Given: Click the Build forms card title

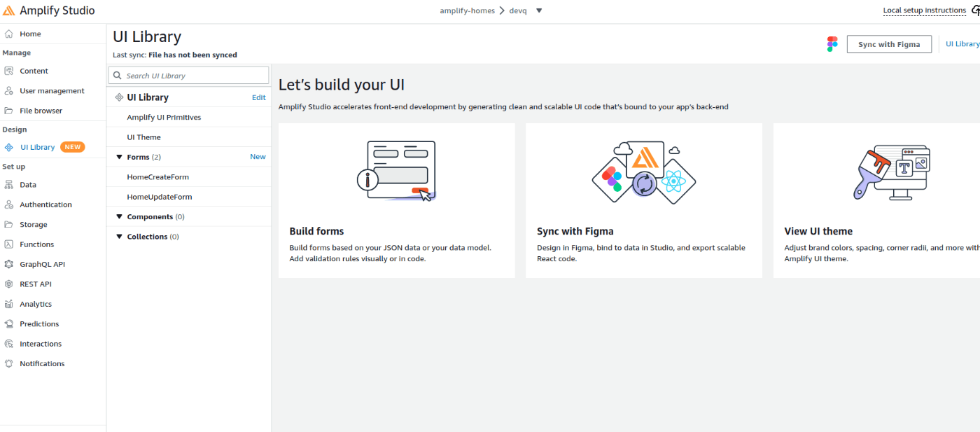Looking at the screenshot, I should tap(316, 231).
